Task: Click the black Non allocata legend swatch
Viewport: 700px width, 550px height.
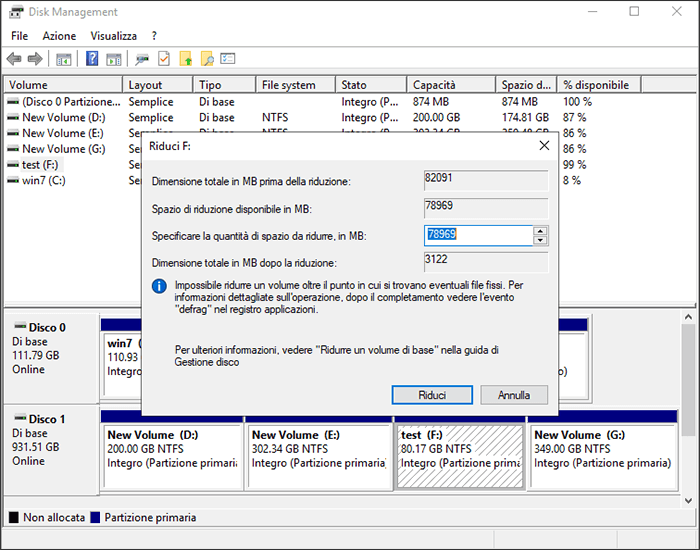Action: pyautogui.click(x=14, y=517)
